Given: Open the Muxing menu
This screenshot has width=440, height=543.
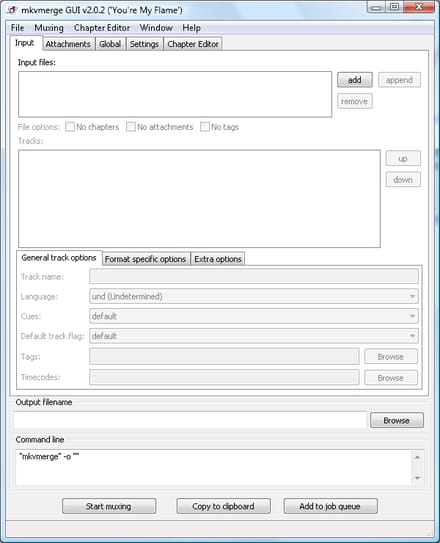Looking at the screenshot, I should (x=49, y=28).
